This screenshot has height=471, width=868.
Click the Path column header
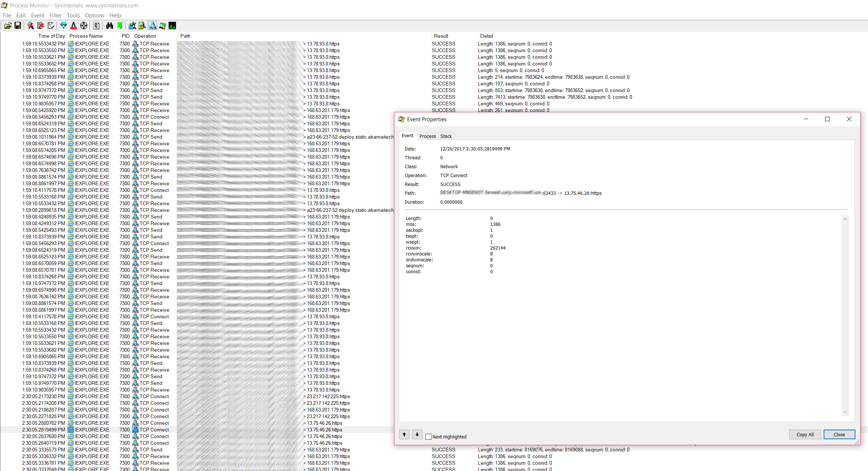click(186, 36)
